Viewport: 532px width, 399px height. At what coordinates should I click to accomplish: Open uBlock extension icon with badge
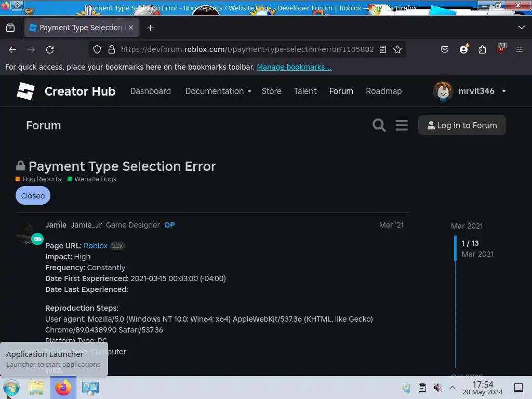[x=501, y=48]
